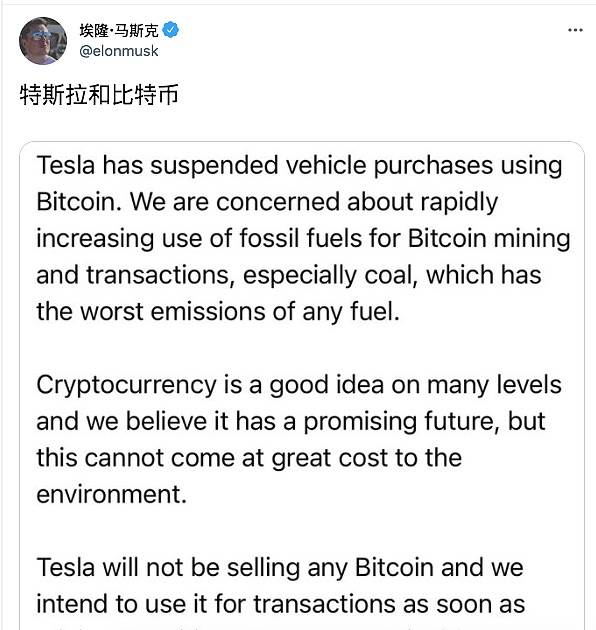Click the word 'environment.' in the statement
Image resolution: width=596 pixels, height=630 pixels.
(x=112, y=494)
